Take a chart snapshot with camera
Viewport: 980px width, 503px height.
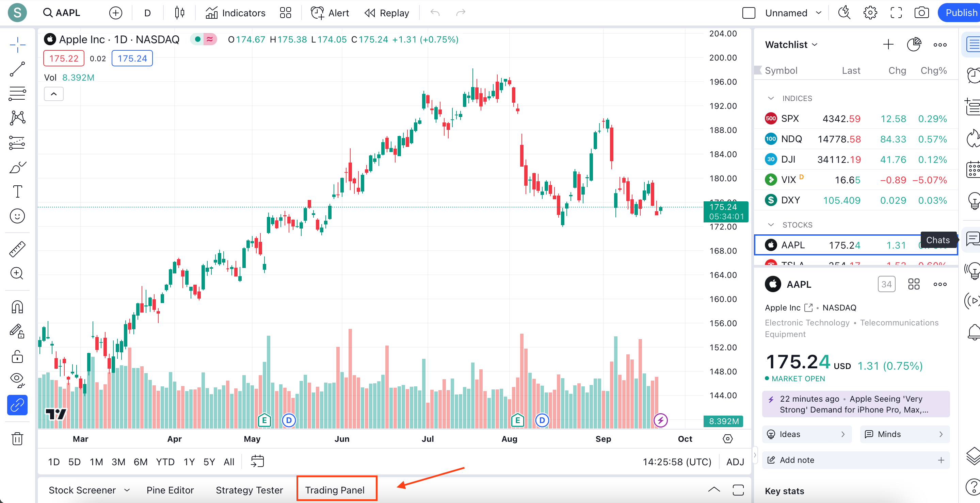[x=921, y=13]
